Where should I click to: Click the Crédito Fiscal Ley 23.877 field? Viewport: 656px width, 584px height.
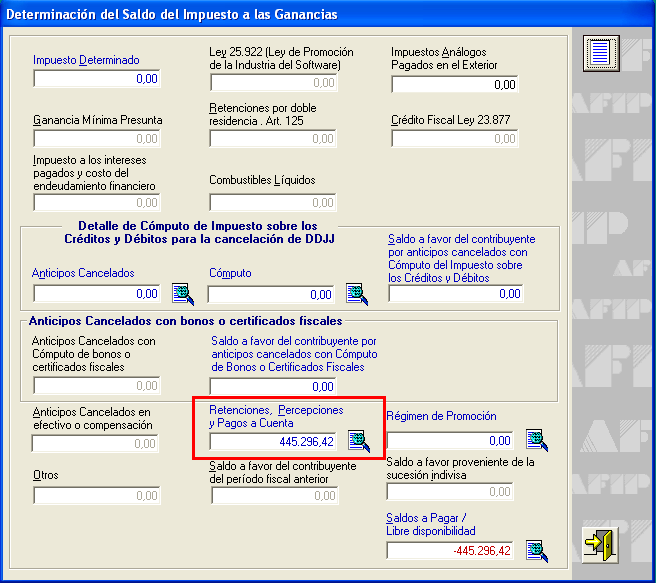[455, 139]
